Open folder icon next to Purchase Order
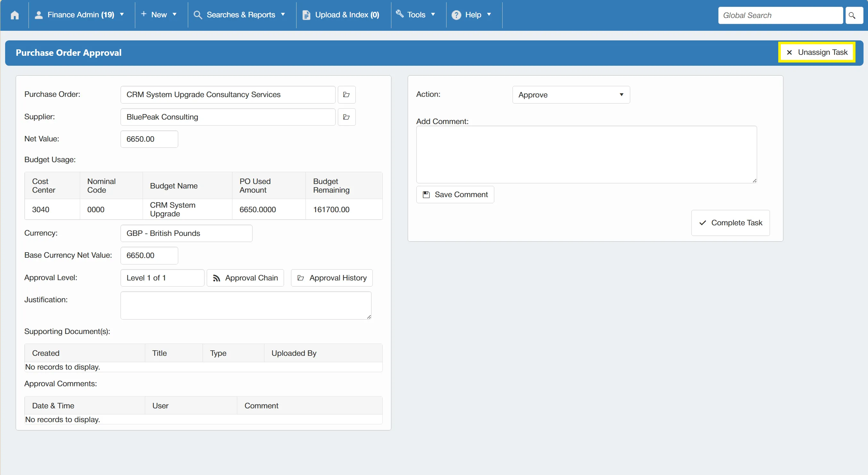Viewport: 868px width, 475px height. point(346,95)
